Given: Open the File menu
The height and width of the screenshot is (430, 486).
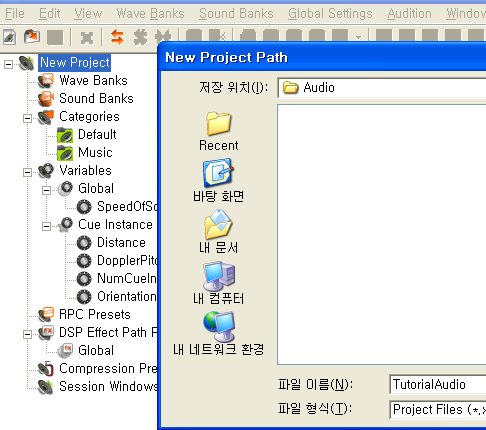Looking at the screenshot, I should (x=15, y=14).
